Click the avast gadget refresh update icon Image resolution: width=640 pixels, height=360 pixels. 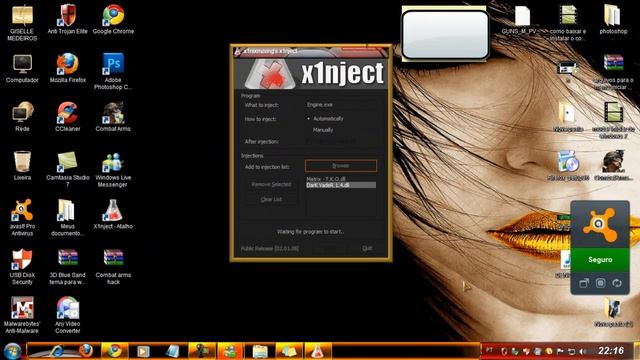[x=617, y=283]
